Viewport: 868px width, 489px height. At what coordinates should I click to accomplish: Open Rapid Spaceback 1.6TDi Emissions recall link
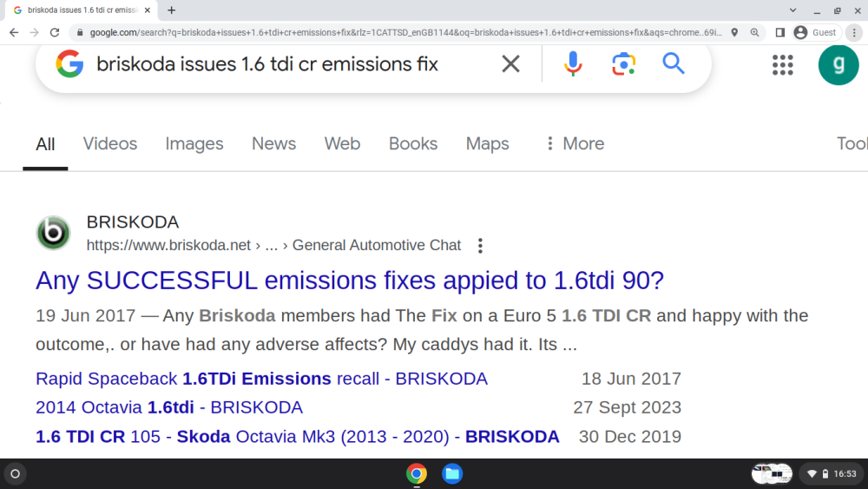pyautogui.click(x=262, y=379)
